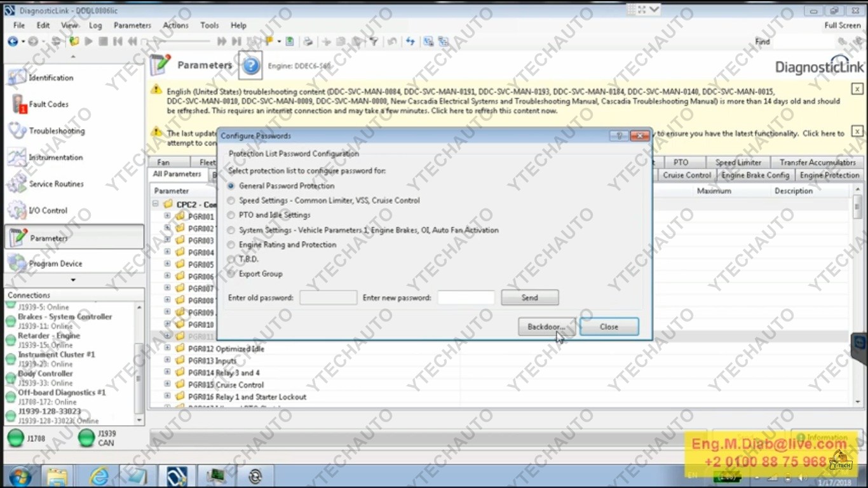Expand the sidebar downward chevron

coord(73,280)
